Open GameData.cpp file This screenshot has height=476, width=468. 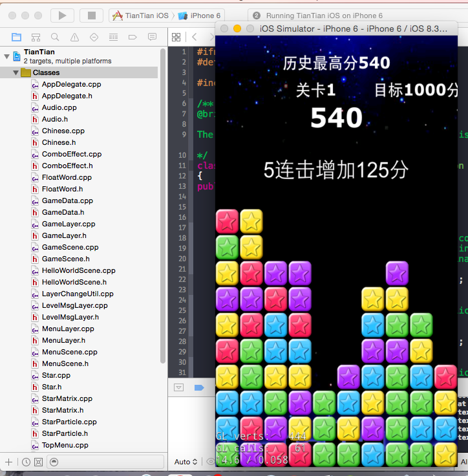pos(67,200)
